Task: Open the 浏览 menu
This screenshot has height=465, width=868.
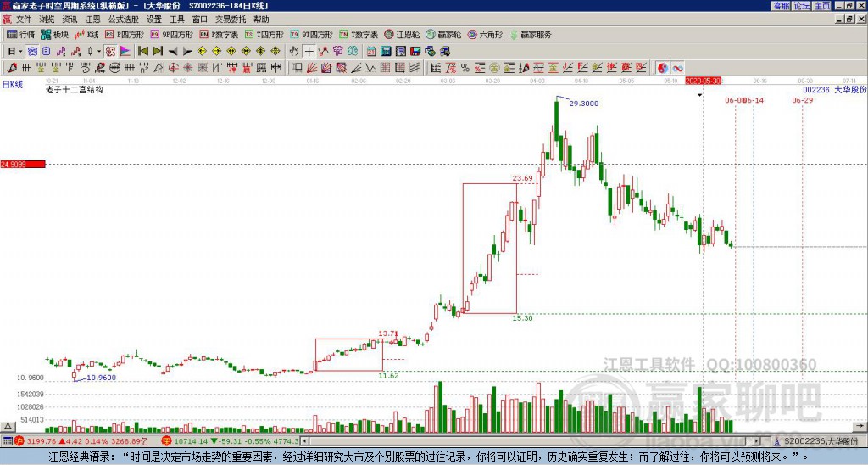Action: [47, 20]
